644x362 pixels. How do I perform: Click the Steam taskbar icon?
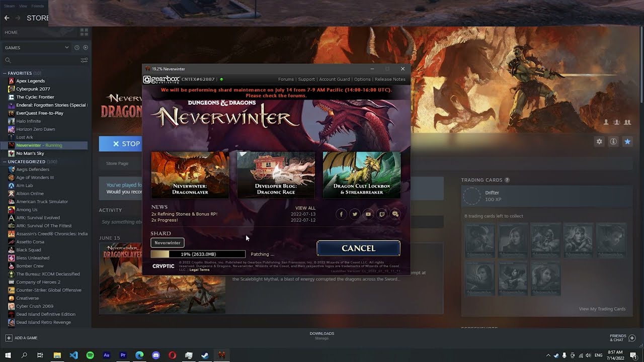click(x=205, y=355)
